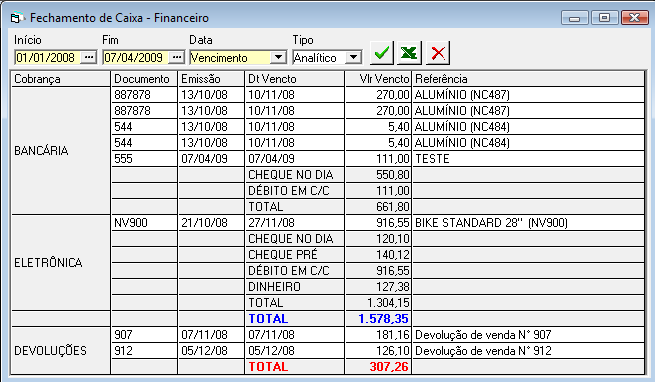The height and width of the screenshot is (382, 655).
Task: Click value 1.304,15 total cell
Action: tap(378, 303)
